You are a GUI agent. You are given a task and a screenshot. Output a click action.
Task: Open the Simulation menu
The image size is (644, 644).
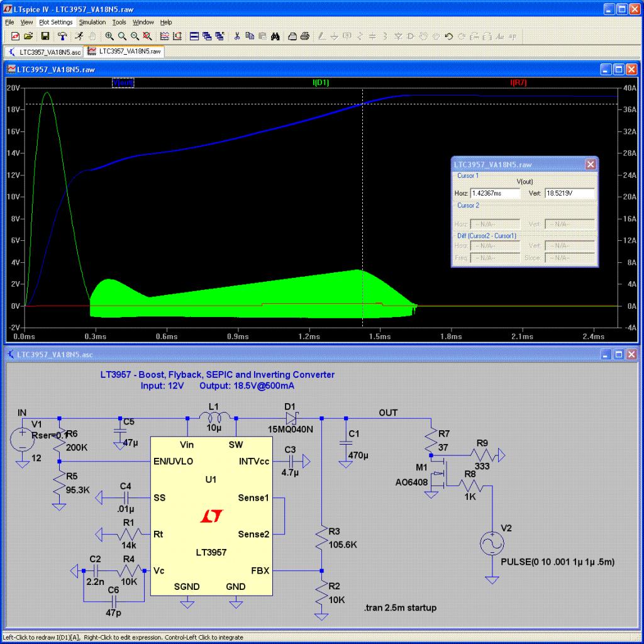92,22
